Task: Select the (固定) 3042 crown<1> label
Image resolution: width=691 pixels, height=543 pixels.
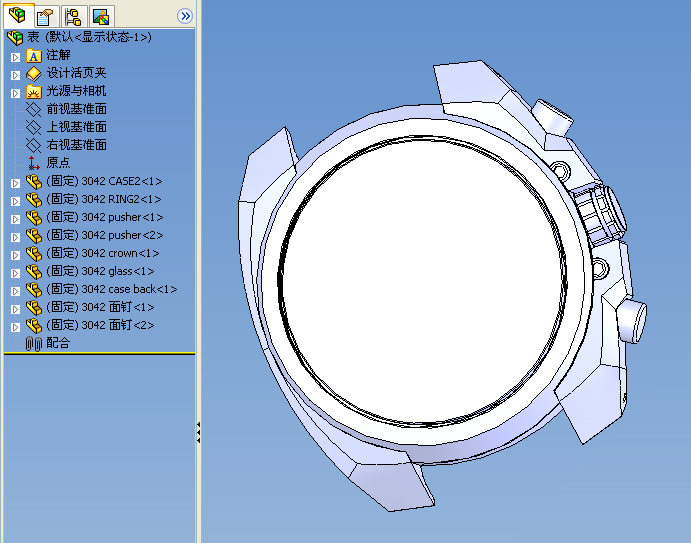Action: coord(103,253)
